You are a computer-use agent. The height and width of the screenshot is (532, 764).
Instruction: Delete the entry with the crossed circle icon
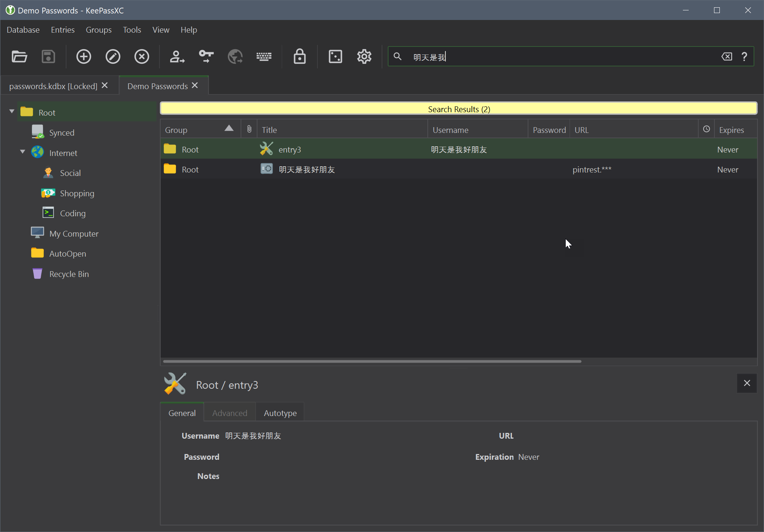(142, 56)
